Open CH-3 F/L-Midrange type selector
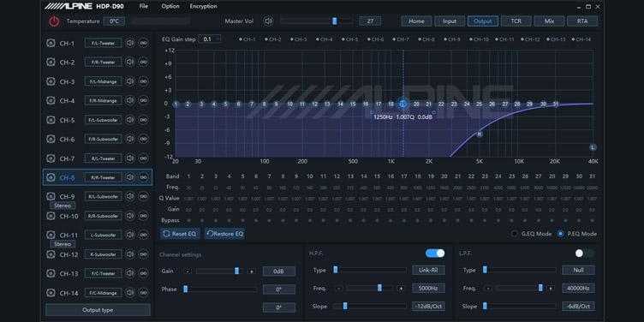 (x=103, y=81)
